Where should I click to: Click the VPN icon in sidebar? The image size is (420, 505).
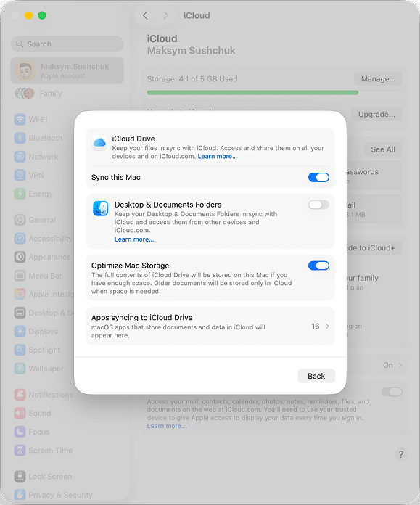point(20,175)
